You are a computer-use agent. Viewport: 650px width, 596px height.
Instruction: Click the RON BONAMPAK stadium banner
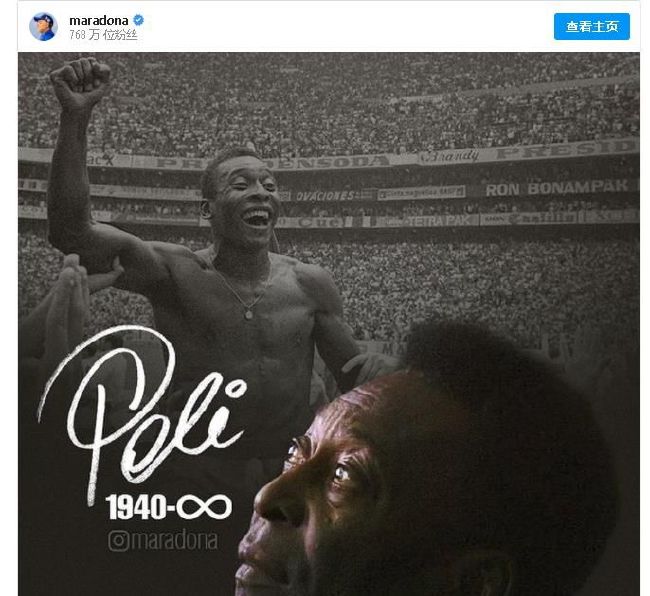click(557, 189)
